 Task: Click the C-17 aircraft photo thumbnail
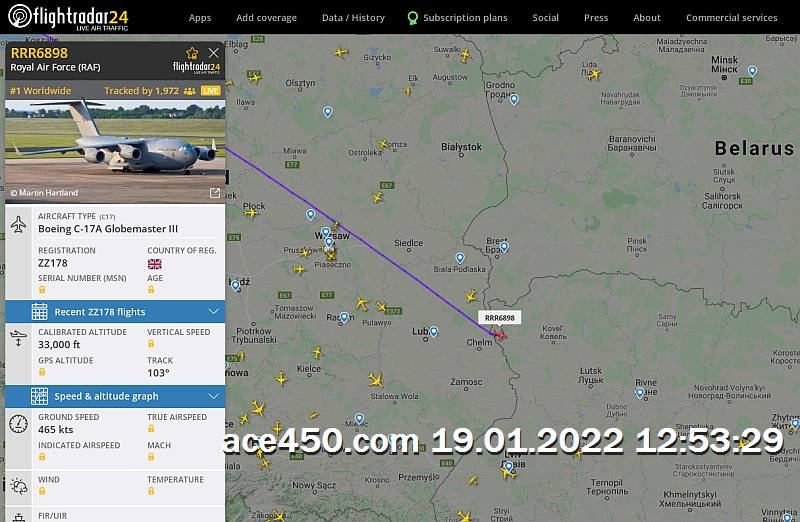coord(115,151)
